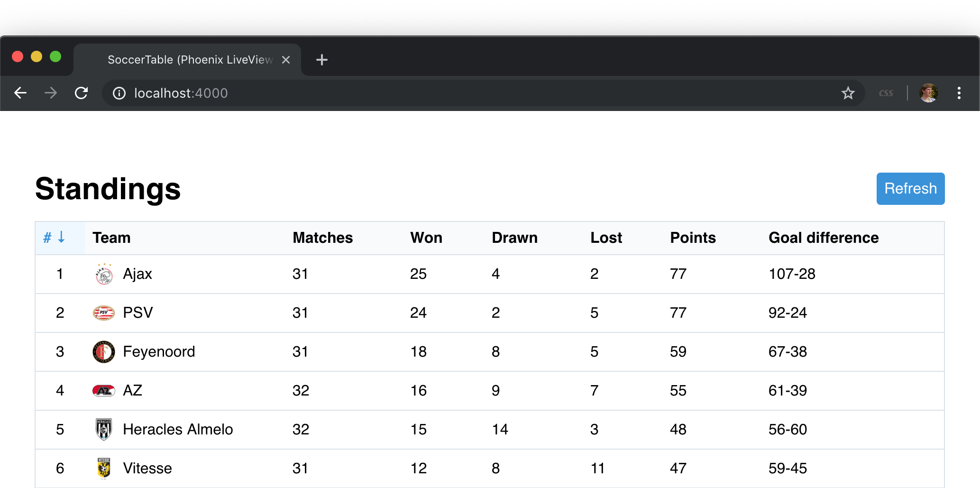Click the Ajax club logo

click(104, 274)
